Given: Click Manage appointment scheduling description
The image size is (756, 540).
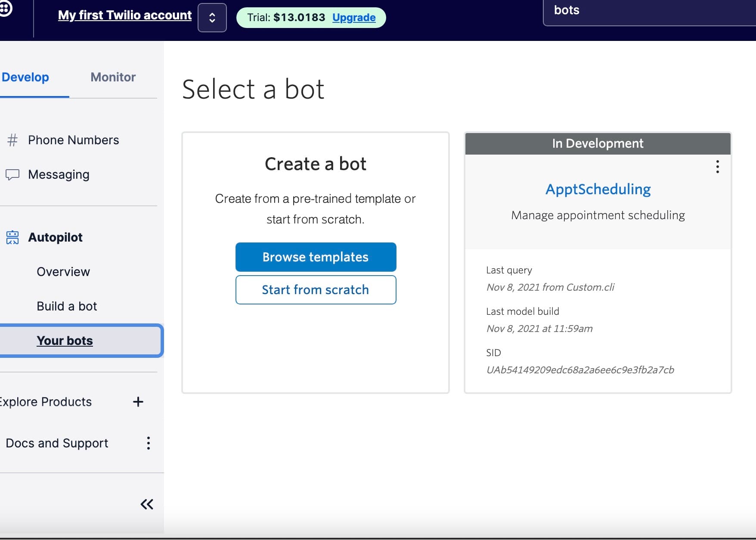Looking at the screenshot, I should tap(598, 215).
